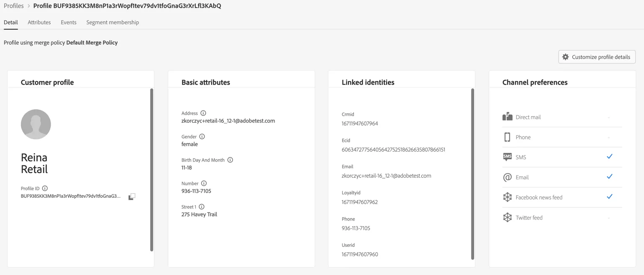The height and width of the screenshot is (275, 644).
Task: Click the Customize profile details label
Action: (x=601, y=57)
